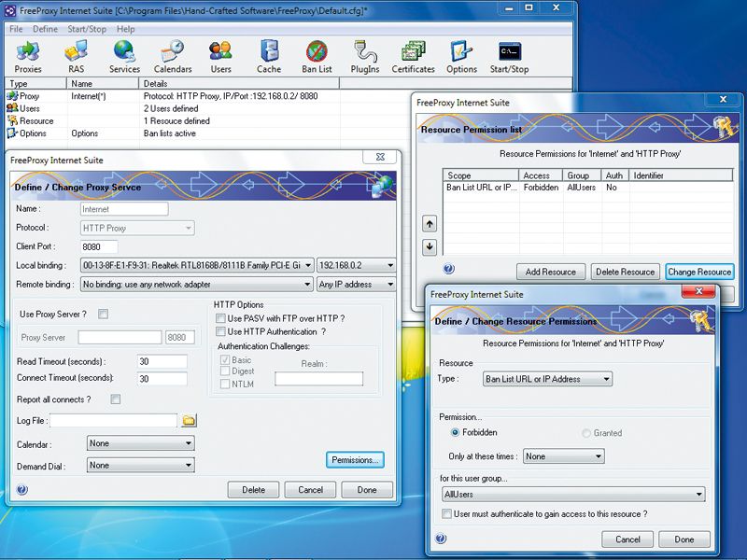Open the Local binding IP address dropdown
Viewport: 747px width, 560px height.
(357, 265)
